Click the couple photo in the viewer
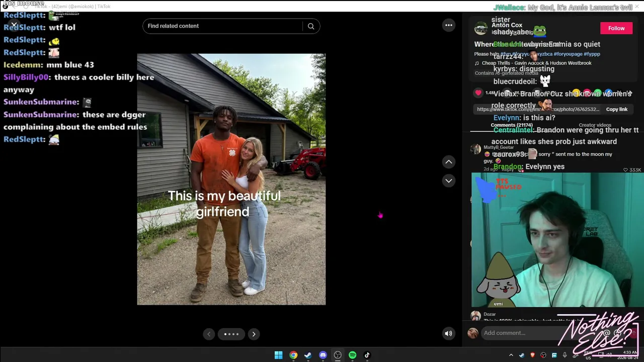The width and height of the screenshot is (644, 362). click(x=231, y=179)
